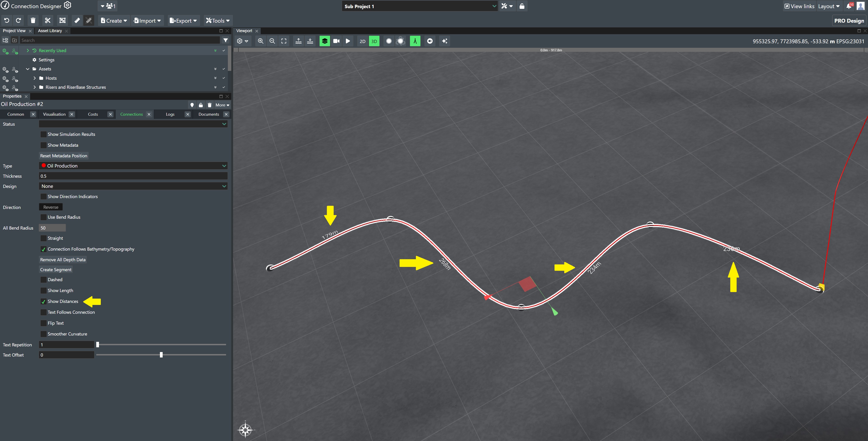Image resolution: width=868 pixels, height=441 pixels.
Task: Click the above-sea-level view icon
Action: tap(299, 41)
